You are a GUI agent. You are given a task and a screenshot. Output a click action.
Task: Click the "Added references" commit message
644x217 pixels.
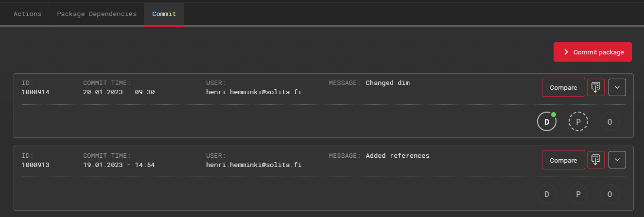397,156
